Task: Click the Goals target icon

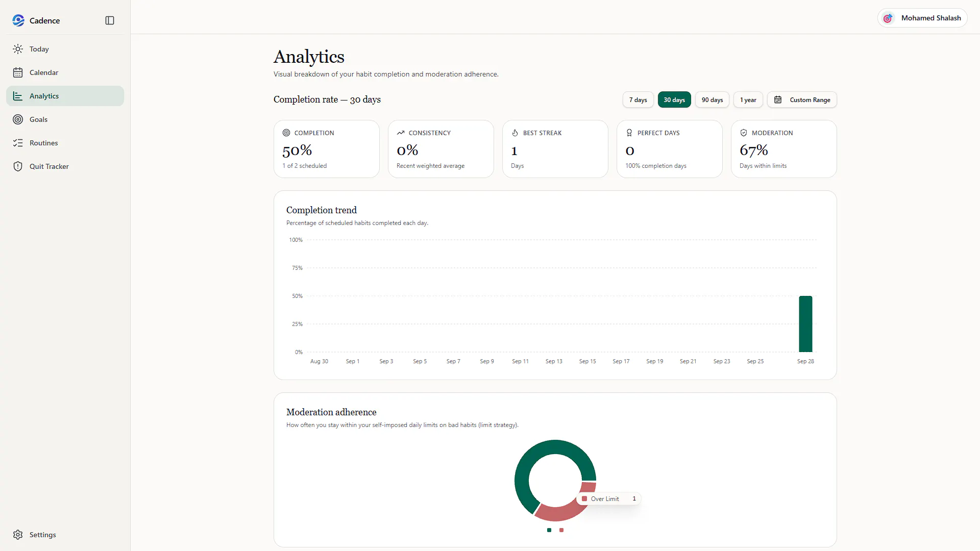Action: point(18,119)
